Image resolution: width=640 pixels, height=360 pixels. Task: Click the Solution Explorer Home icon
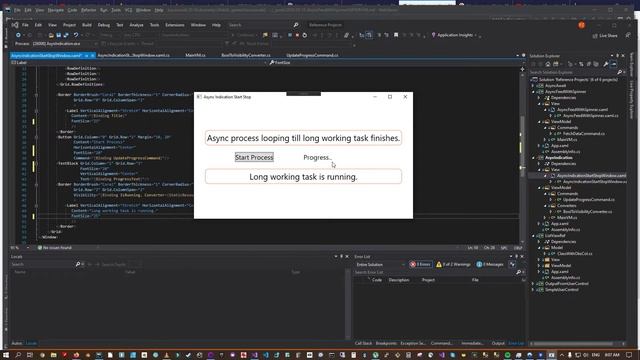point(548,64)
